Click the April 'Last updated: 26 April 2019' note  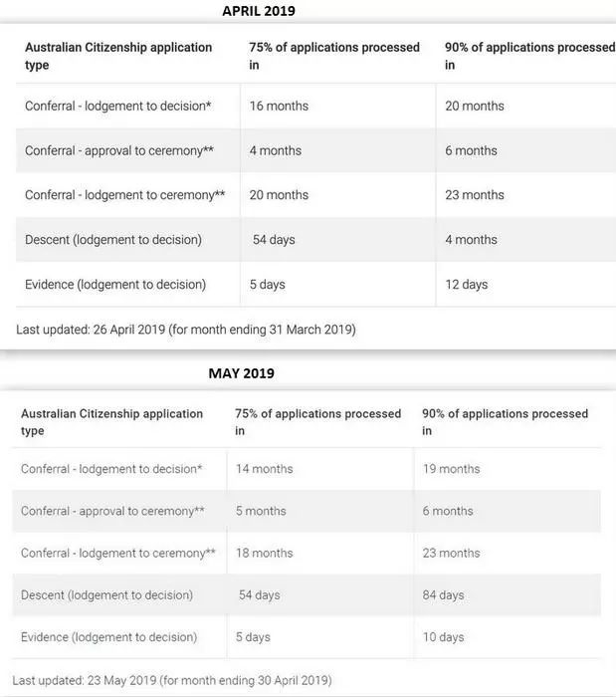(x=186, y=330)
